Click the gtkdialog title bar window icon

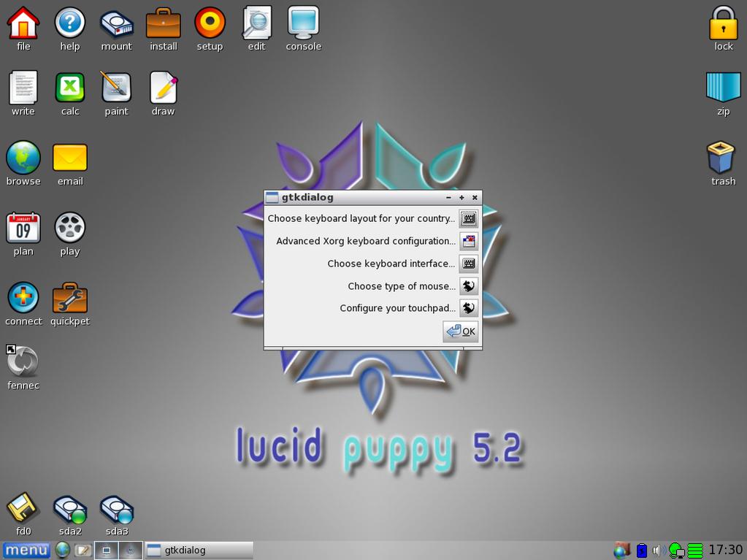pos(272,198)
